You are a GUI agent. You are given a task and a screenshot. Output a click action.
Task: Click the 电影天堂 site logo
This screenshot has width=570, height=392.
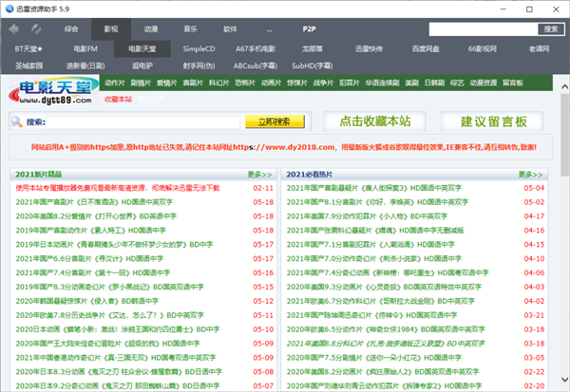point(54,91)
